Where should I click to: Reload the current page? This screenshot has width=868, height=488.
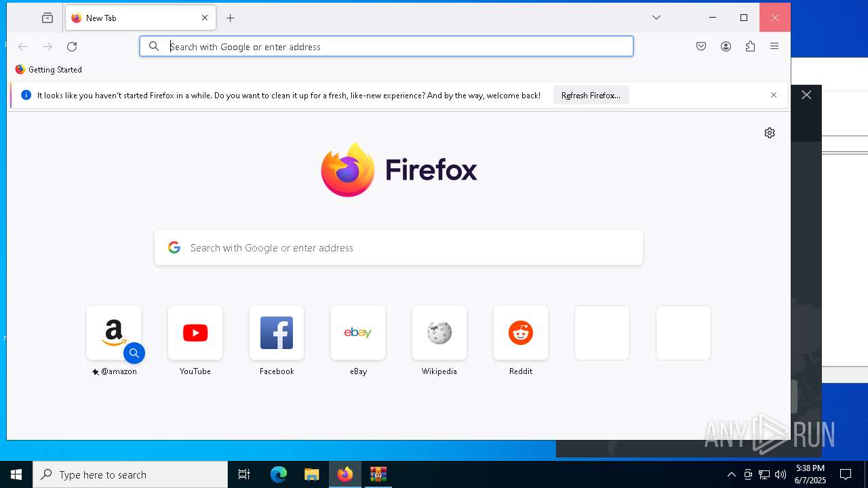pos(72,47)
